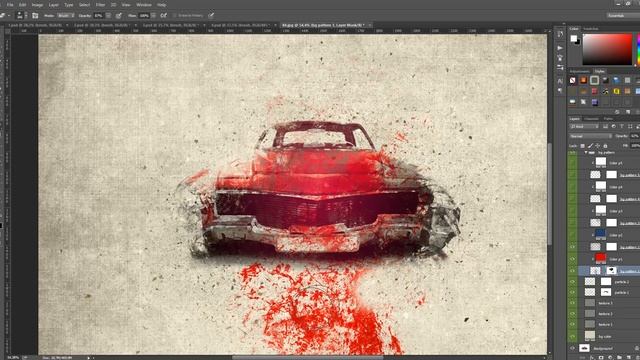Viewport: 640px width, 360px height.
Task: Lock image pixels brush icon
Action: [x=590, y=146]
